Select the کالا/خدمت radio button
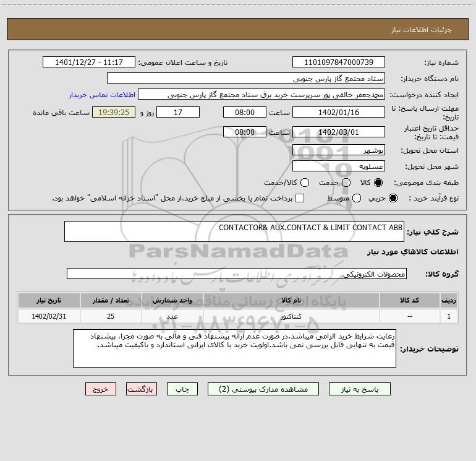Screen dimensions: 476x461 click(x=305, y=183)
